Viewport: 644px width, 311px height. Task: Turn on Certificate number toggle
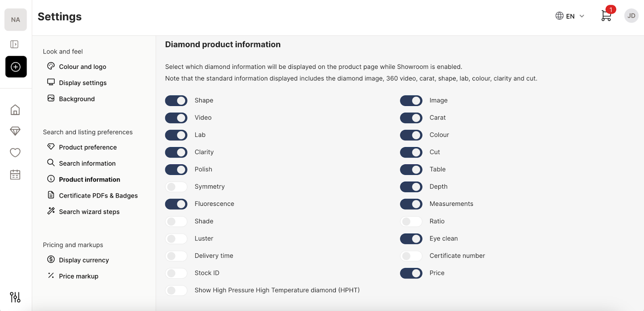(411, 256)
